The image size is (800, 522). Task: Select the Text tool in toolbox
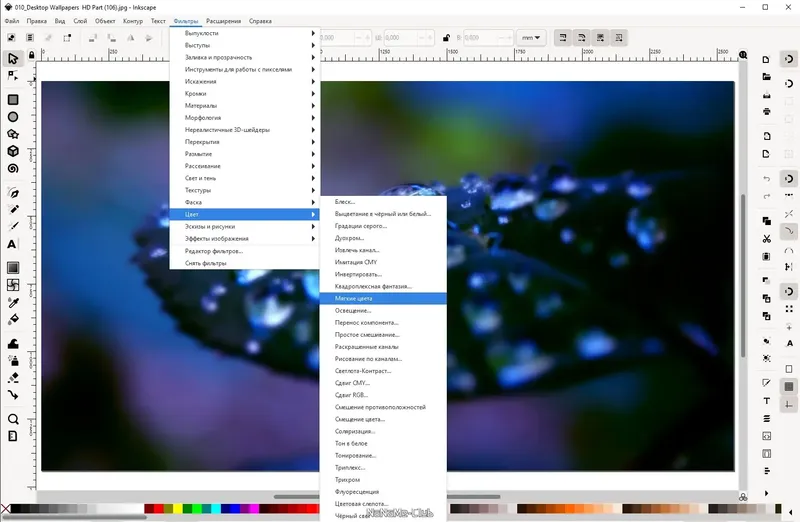click(x=12, y=244)
